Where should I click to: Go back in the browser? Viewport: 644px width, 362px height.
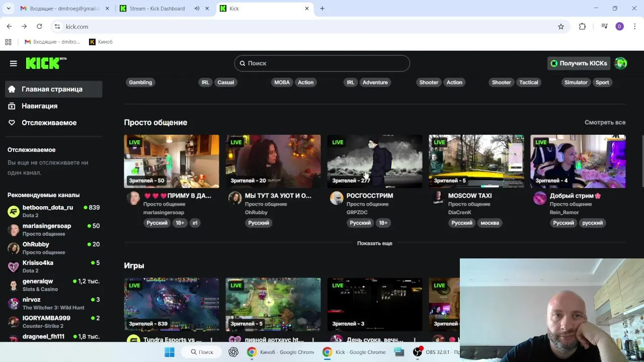click(9, 27)
